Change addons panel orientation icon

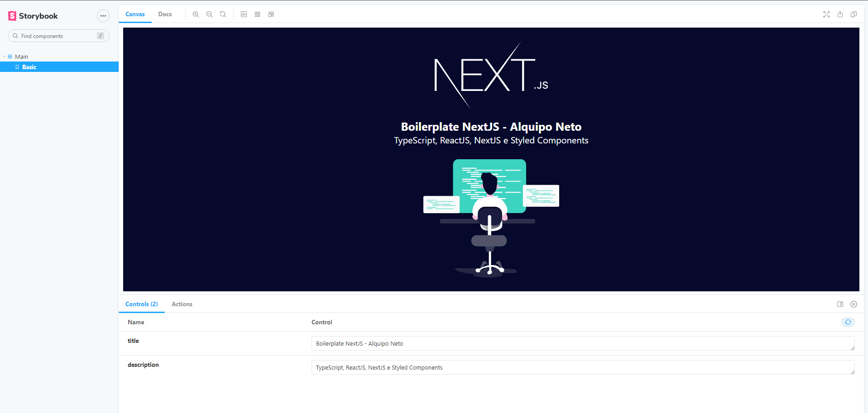[840, 304]
